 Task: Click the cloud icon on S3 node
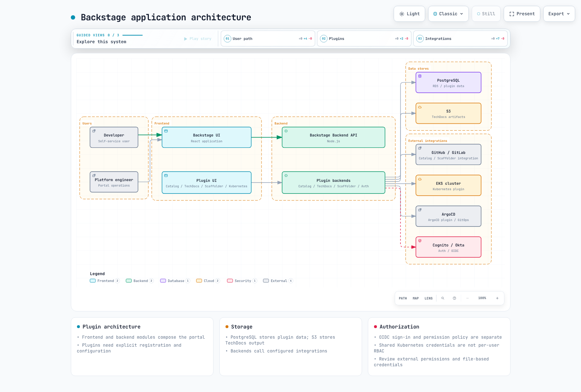420,107
